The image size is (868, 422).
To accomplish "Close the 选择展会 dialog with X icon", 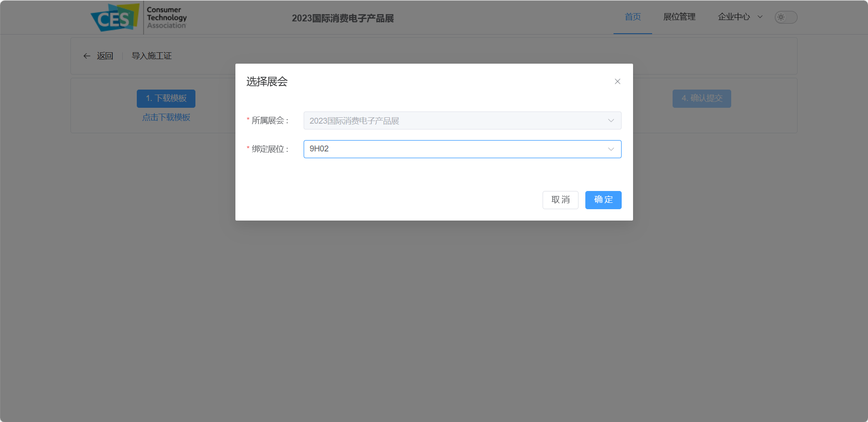I will pos(617,81).
